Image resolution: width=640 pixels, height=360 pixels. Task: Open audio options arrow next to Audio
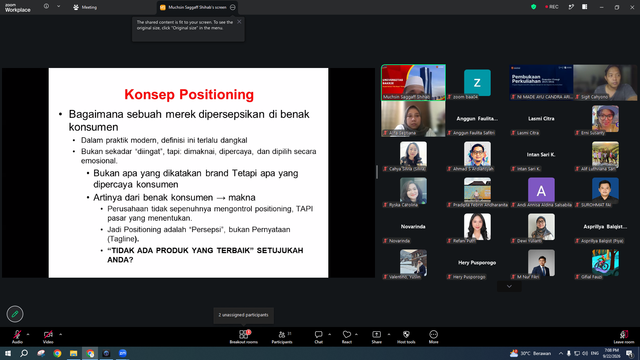(28, 334)
